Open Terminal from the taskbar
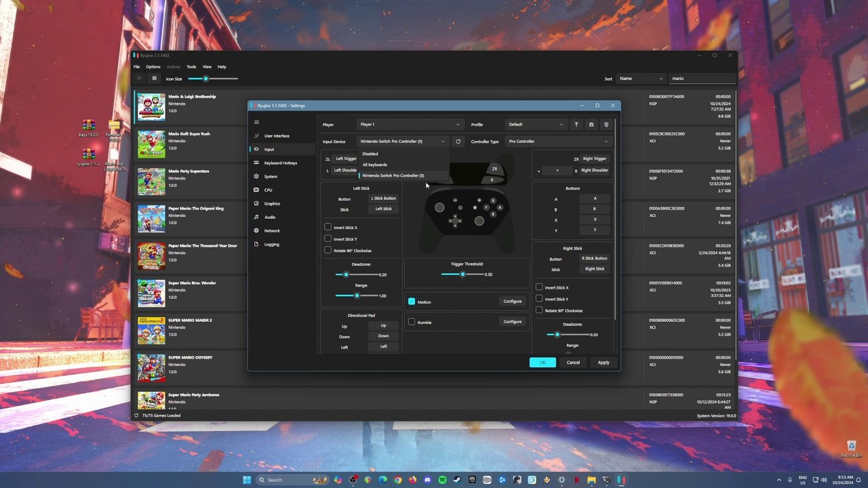The width and height of the screenshot is (868, 488). click(606, 480)
